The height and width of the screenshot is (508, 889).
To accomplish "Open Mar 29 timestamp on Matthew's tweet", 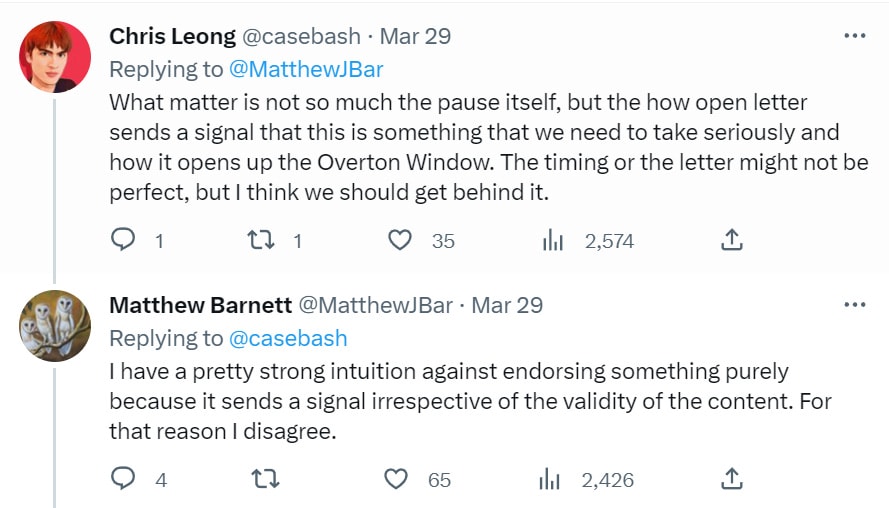I will pos(507,305).
